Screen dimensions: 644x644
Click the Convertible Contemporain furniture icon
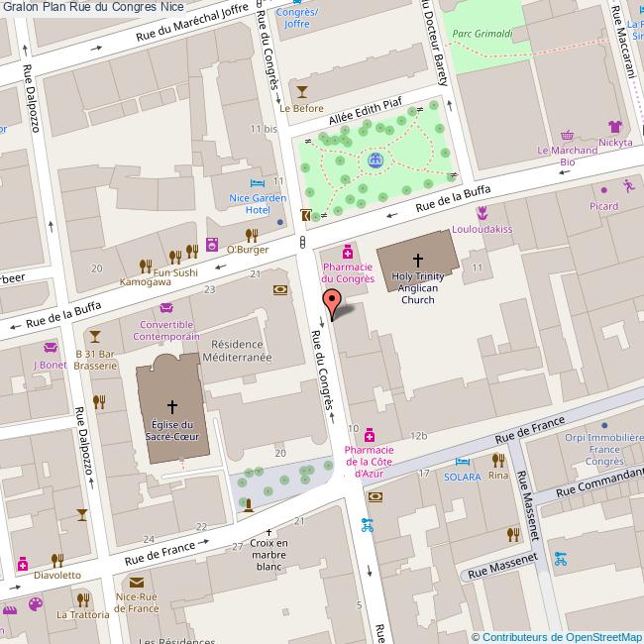[165, 308]
